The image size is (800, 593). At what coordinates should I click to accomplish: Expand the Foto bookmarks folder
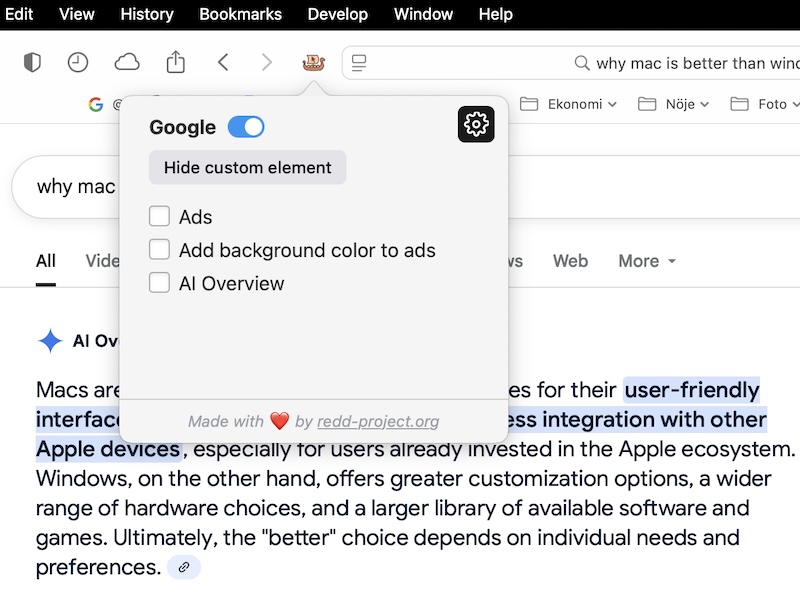coord(764,105)
